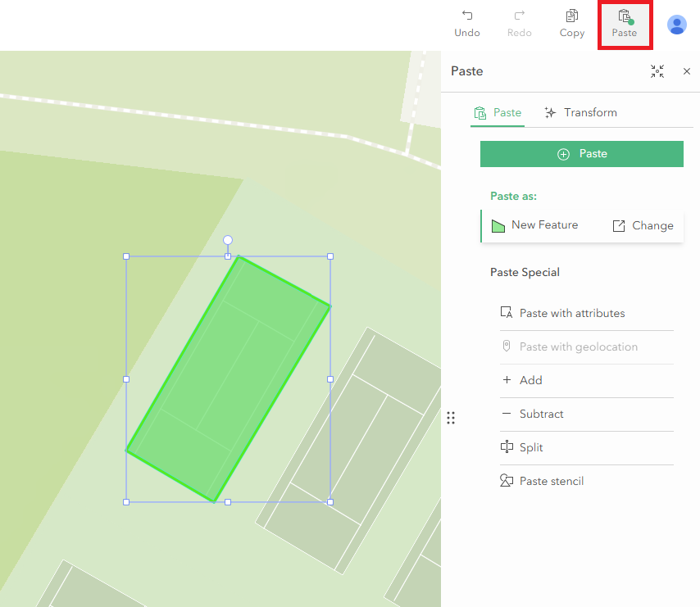Click the green selected court polygon

[230, 377]
